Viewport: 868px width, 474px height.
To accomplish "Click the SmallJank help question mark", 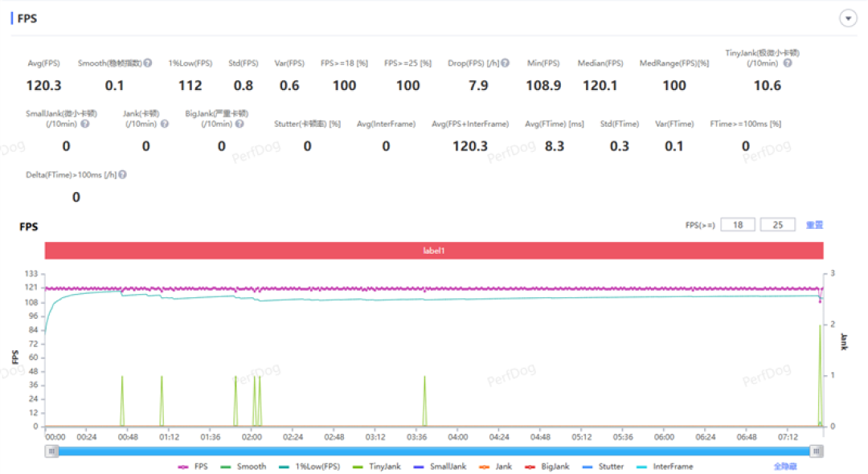I will (x=84, y=124).
